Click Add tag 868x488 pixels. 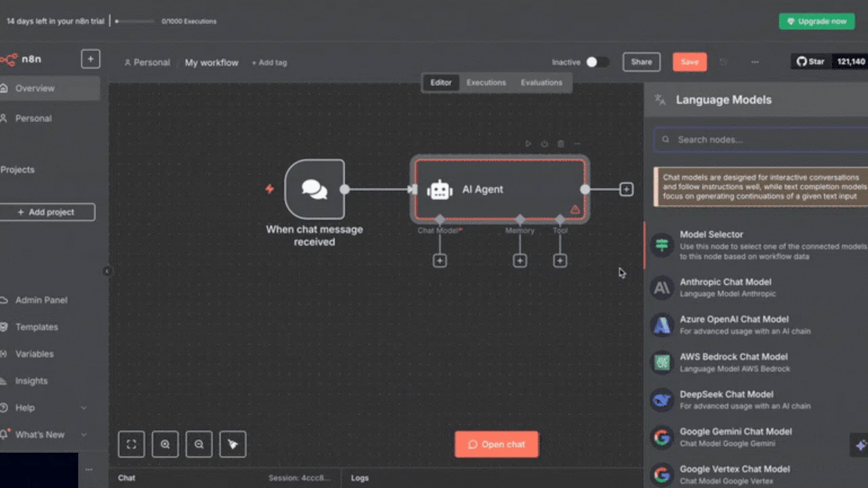click(x=269, y=62)
